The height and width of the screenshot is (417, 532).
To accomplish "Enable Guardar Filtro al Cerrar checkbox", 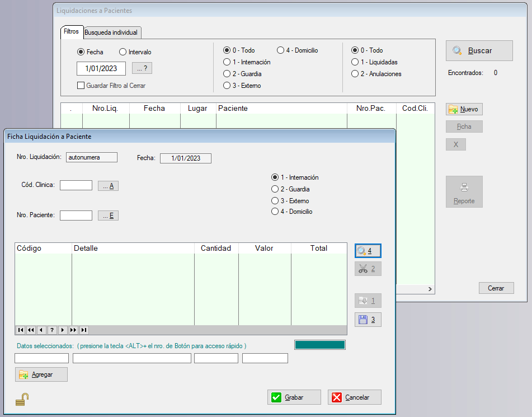I will pos(81,86).
